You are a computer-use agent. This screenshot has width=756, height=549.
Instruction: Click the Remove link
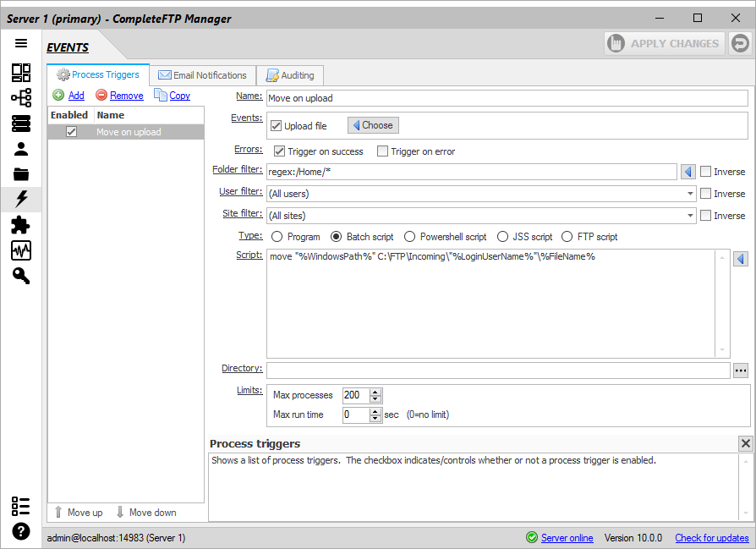(x=126, y=96)
